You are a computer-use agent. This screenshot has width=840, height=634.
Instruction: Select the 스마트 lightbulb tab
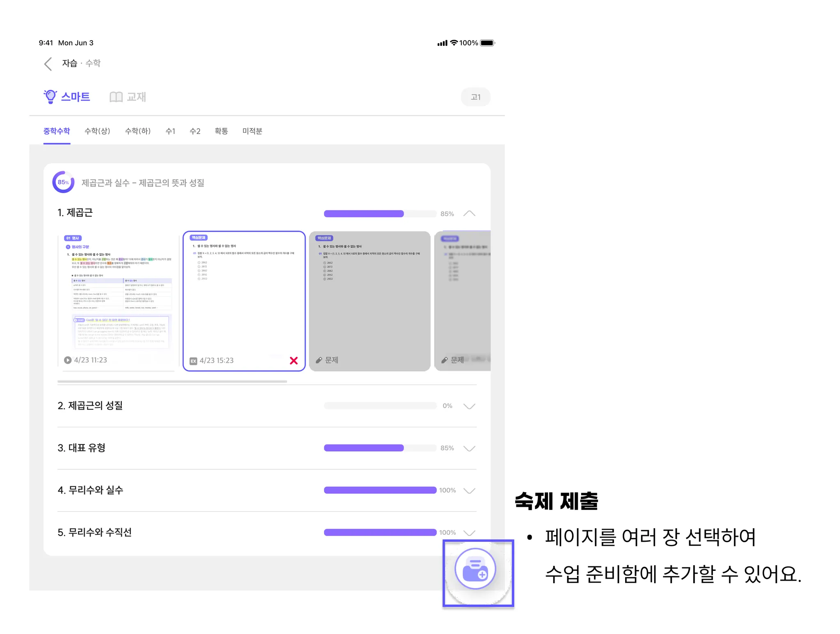coord(67,97)
